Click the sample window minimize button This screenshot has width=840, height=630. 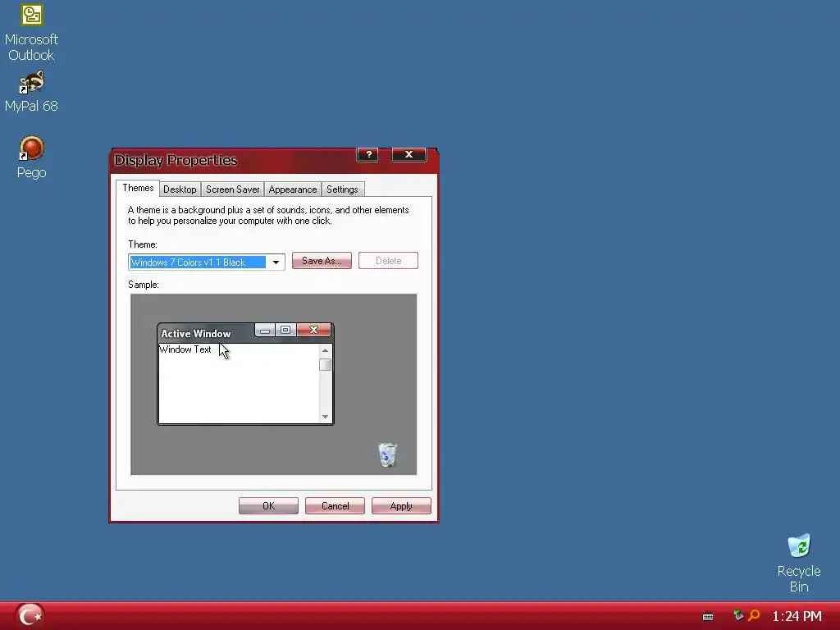coord(265,330)
